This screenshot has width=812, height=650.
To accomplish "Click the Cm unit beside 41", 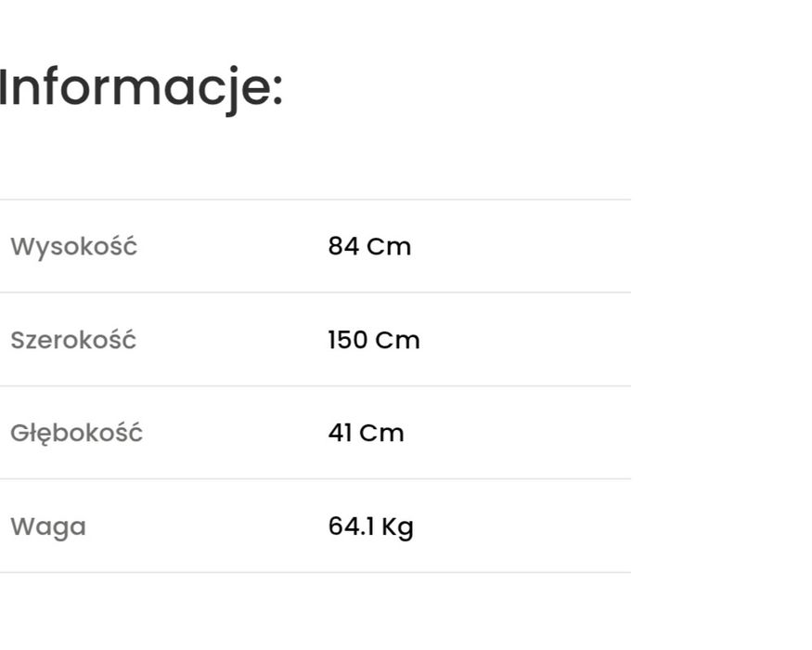I will point(381,434).
